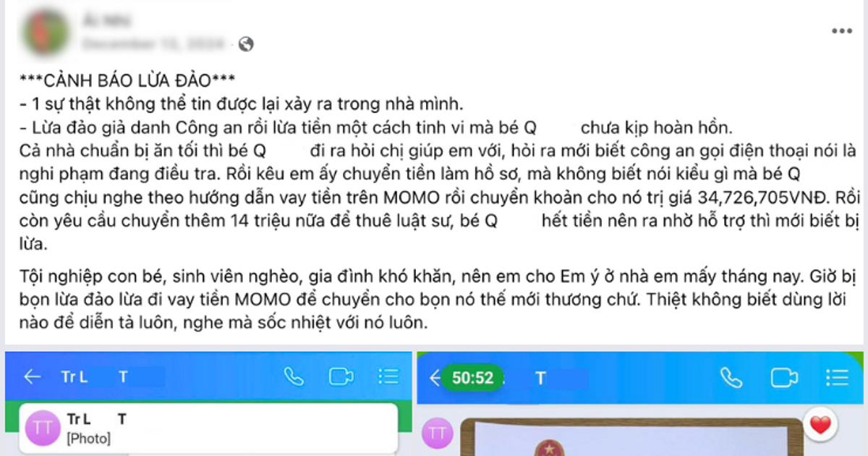Start voice call in left chat
The height and width of the screenshot is (456, 868).
click(294, 376)
